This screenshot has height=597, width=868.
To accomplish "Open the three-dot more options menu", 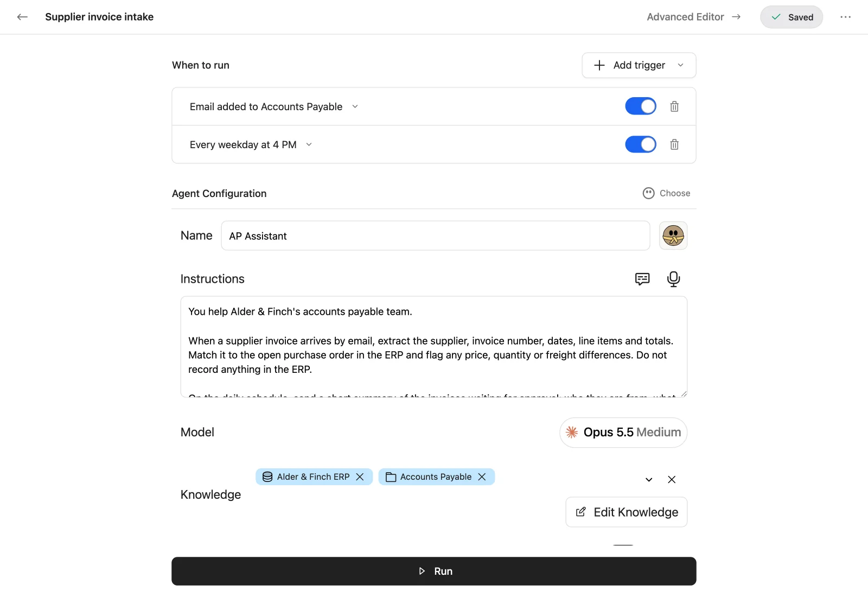I will point(845,17).
